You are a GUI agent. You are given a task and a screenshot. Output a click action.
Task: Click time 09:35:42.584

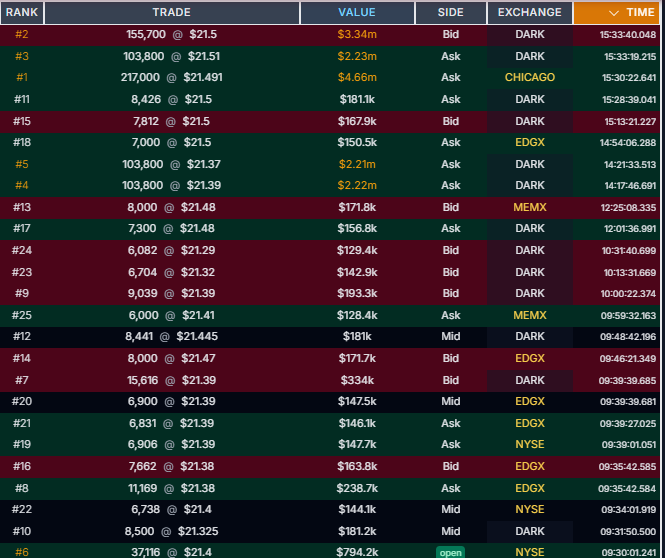pyautogui.click(x=627, y=488)
